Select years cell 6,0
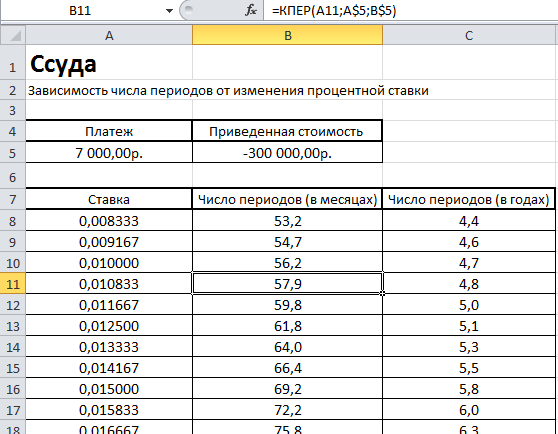Image resolution: width=558 pixels, height=434 pixels. 469,410
